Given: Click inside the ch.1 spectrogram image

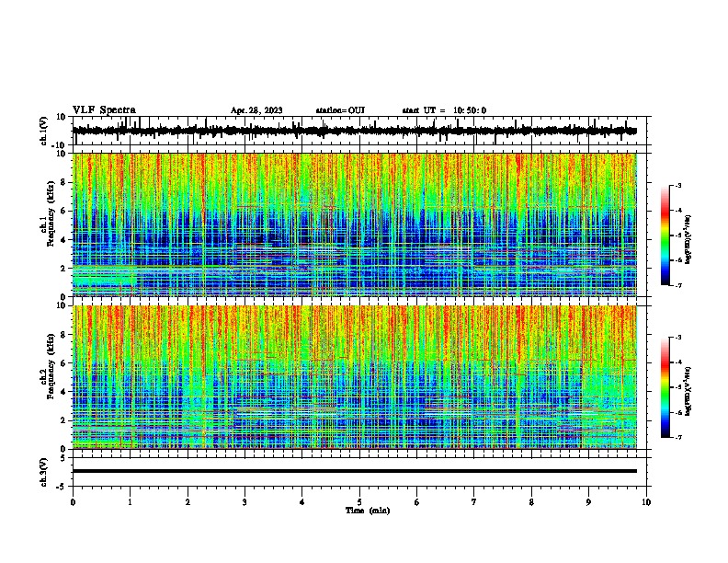Looking at the screenshot, I should click(355, 224).
